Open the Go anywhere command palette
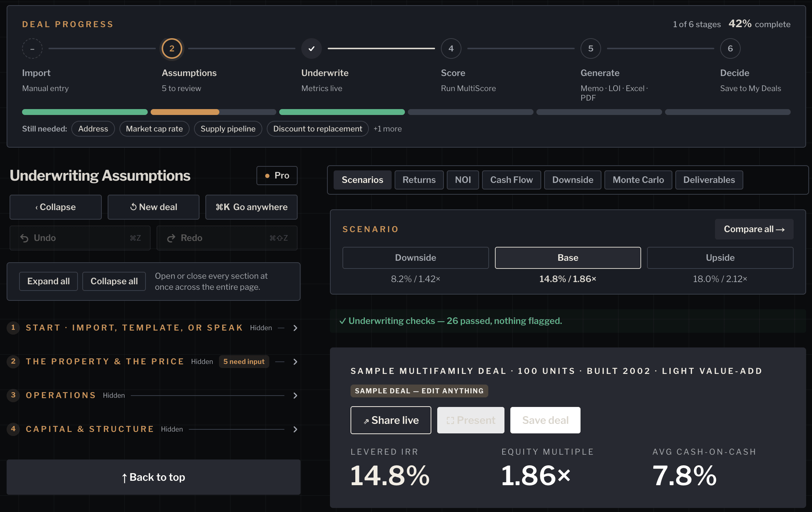The width and height of the screenshot is (812, 512). [x=251, y=207]
